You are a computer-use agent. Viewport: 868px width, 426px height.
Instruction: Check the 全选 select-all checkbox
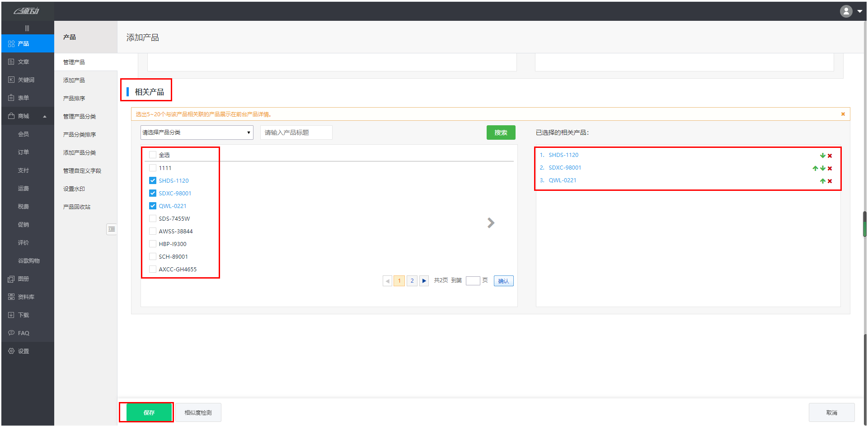tap(153, 155)
